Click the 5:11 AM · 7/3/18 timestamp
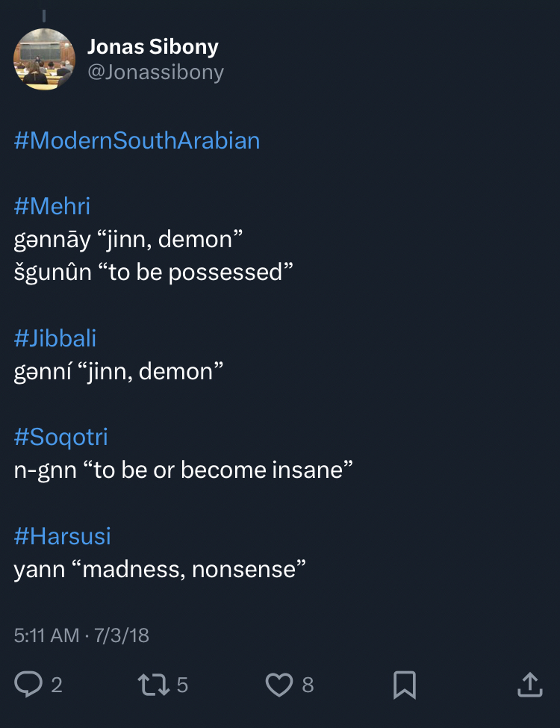Image resolution: width=560 pixels, height=728 pixels. tap(81, 635)
